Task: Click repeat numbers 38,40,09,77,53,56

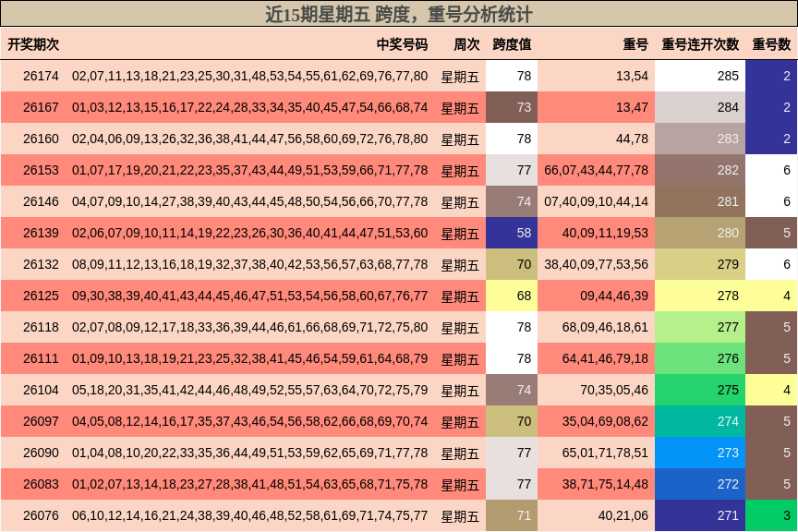Action: 596,264
